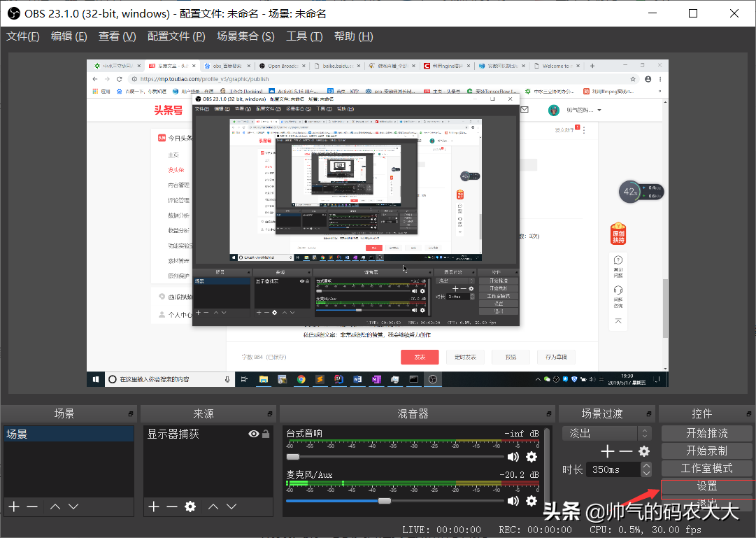Click the 350ms duration input field
The height and width of the screenshot is (538, 756).
(x=613, y=469)
